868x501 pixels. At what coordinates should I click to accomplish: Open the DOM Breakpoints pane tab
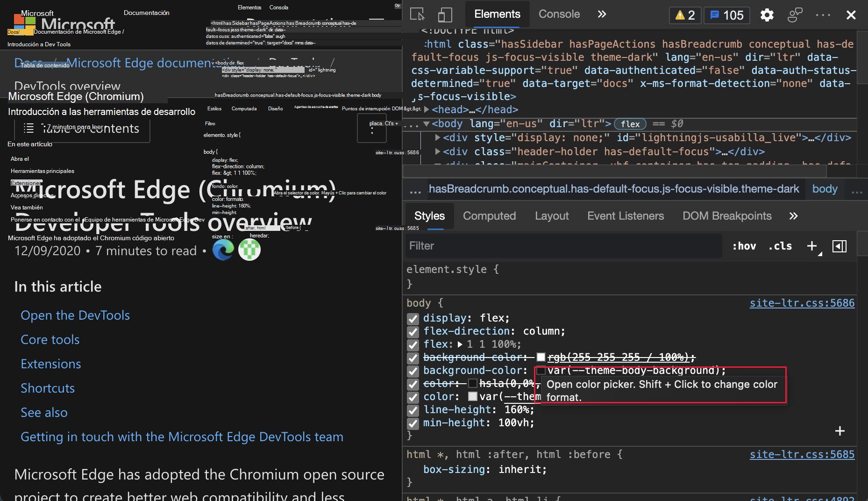click(727, 216)
